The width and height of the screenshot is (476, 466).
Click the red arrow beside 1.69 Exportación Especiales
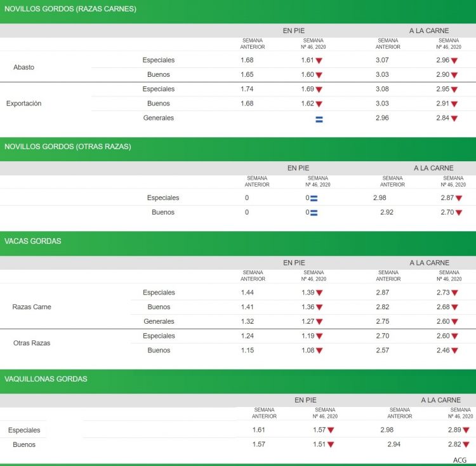[x=319, y=90]
